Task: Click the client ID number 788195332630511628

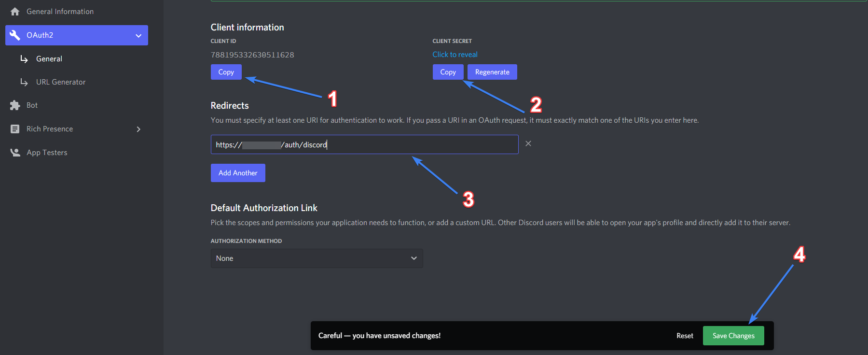Action: point(252,55)
